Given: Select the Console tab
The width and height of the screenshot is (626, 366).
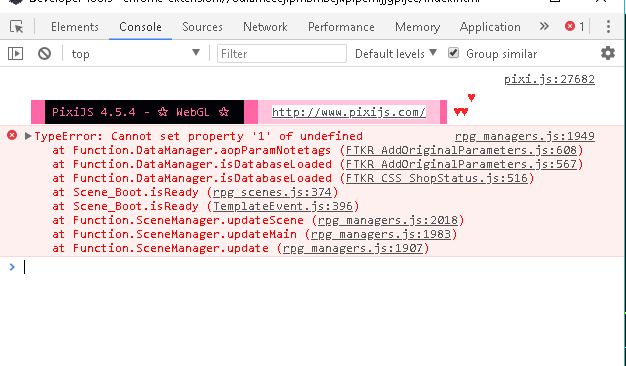Looking at the screenshot, I should (140, 27).
